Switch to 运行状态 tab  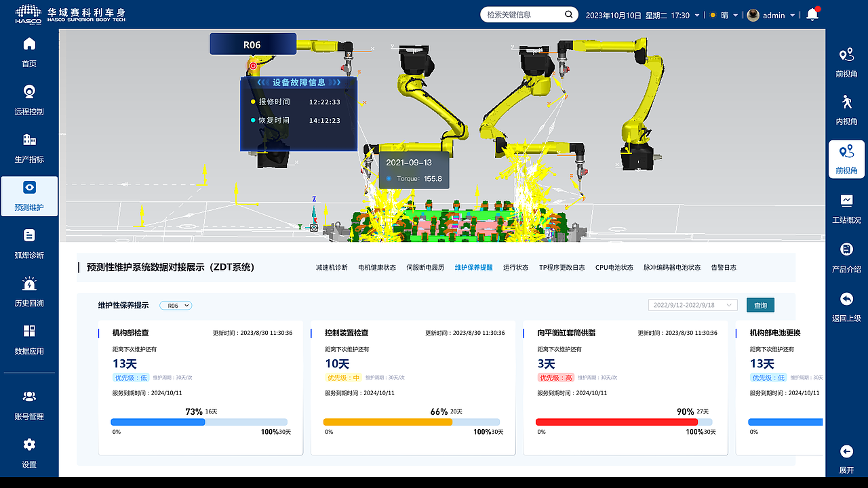pyautogui.click(x=515, y=268)
